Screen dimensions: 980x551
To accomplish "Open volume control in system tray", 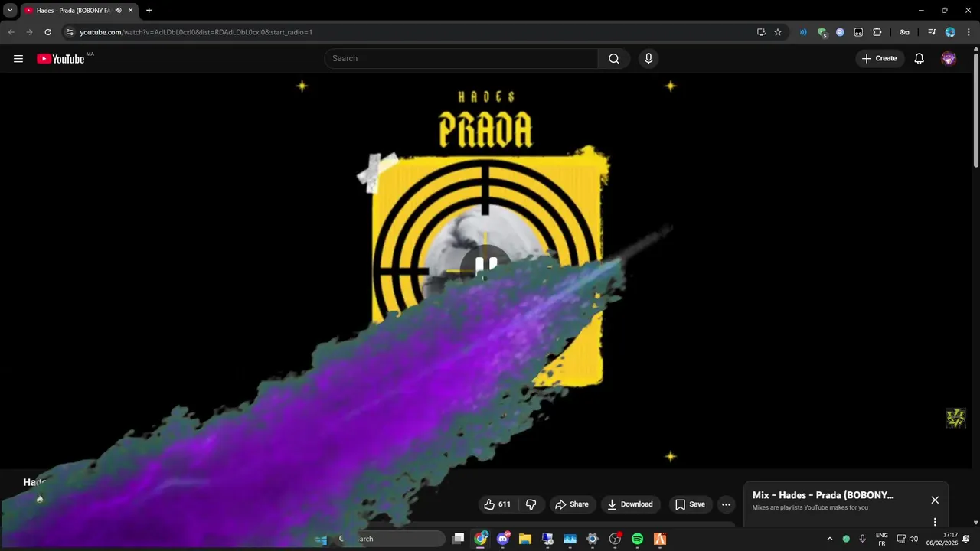I will click(x=913, y=539).
